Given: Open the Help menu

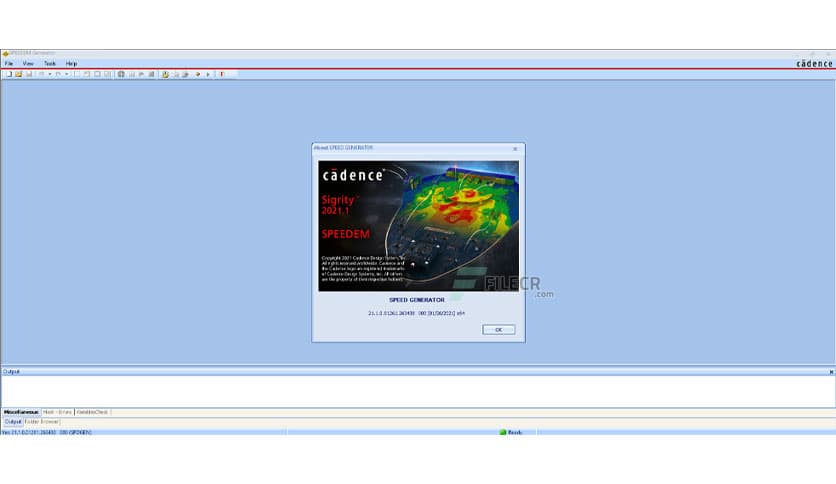Looking at the screenshot, I should pos(71,63).
